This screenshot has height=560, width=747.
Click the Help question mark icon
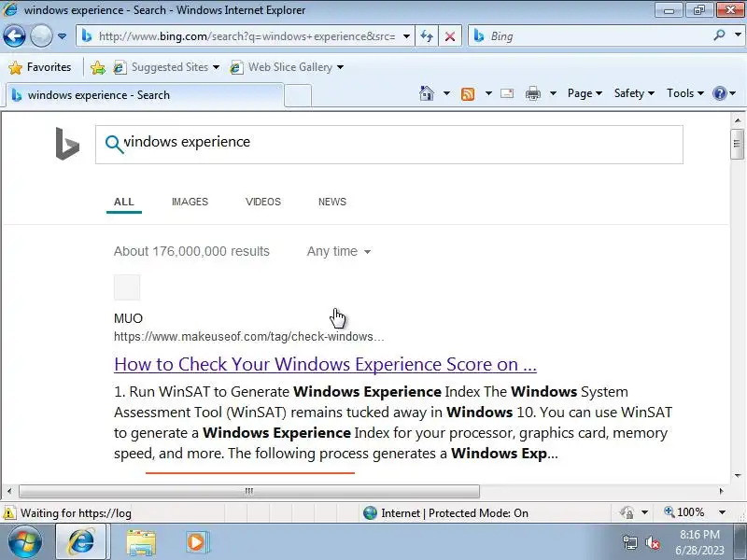[x=719, y=93]
